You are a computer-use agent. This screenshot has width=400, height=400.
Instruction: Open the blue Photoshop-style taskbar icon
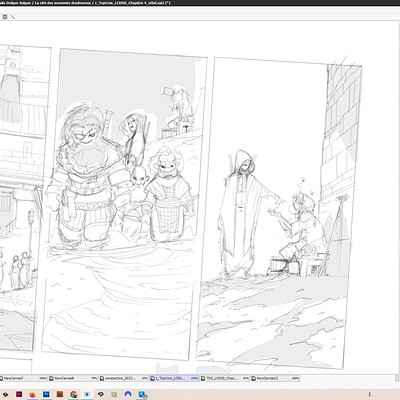click(46, 394)
